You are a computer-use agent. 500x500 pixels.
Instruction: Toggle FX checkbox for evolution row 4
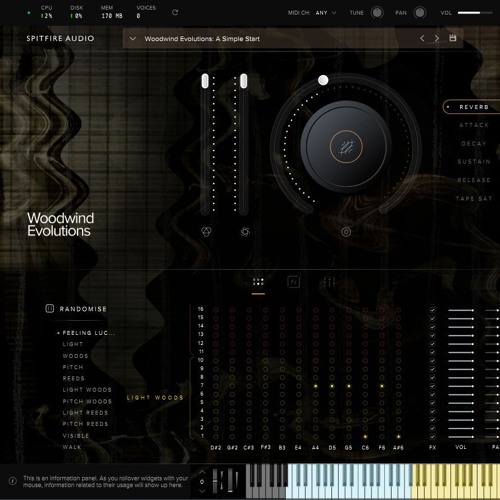pyautogui.click(x=432, y=411)
